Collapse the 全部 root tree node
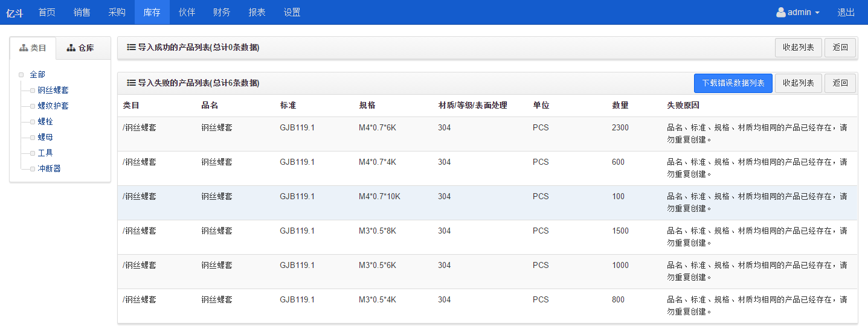 coord(21,75)
